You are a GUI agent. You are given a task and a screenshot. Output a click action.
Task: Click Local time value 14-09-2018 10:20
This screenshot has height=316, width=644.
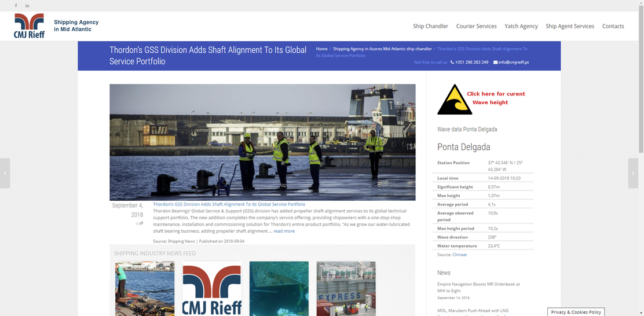tap(504, 178)
